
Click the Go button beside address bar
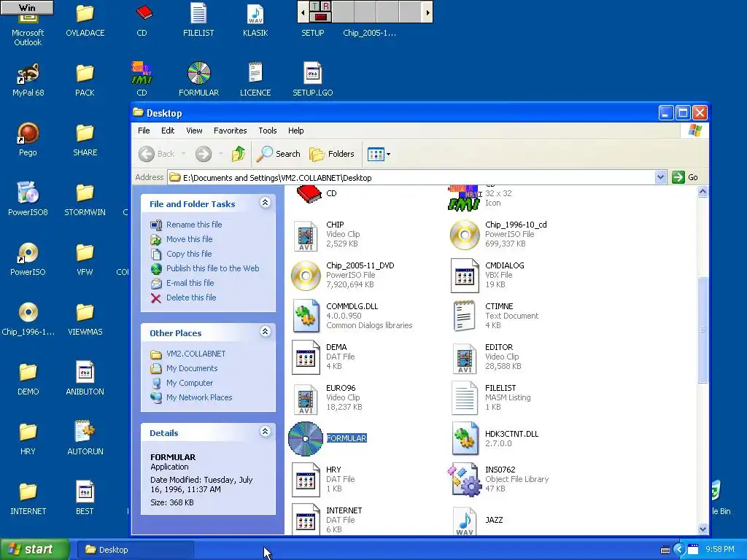tap(686, 178)
